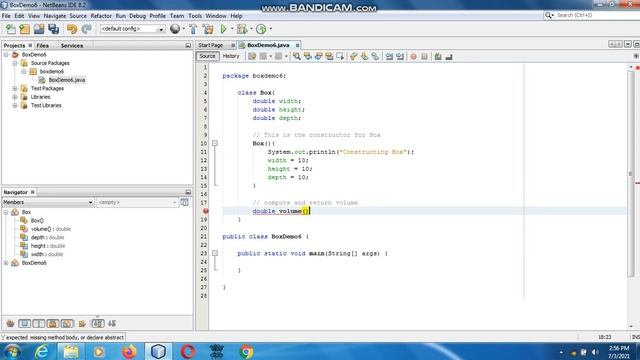Click the browser globe toolbar icon

pyautogui.click(x=175, y=29)
